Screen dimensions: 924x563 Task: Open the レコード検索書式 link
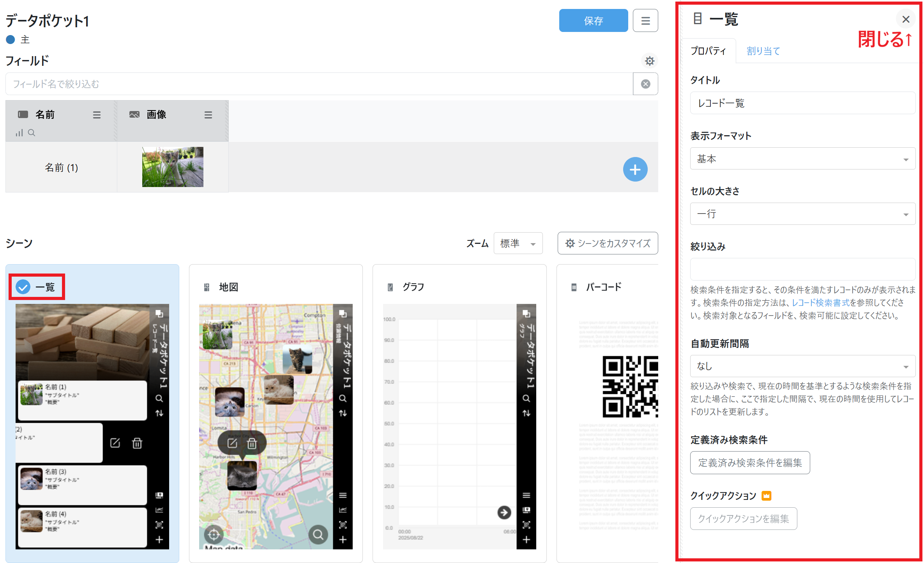820,303
